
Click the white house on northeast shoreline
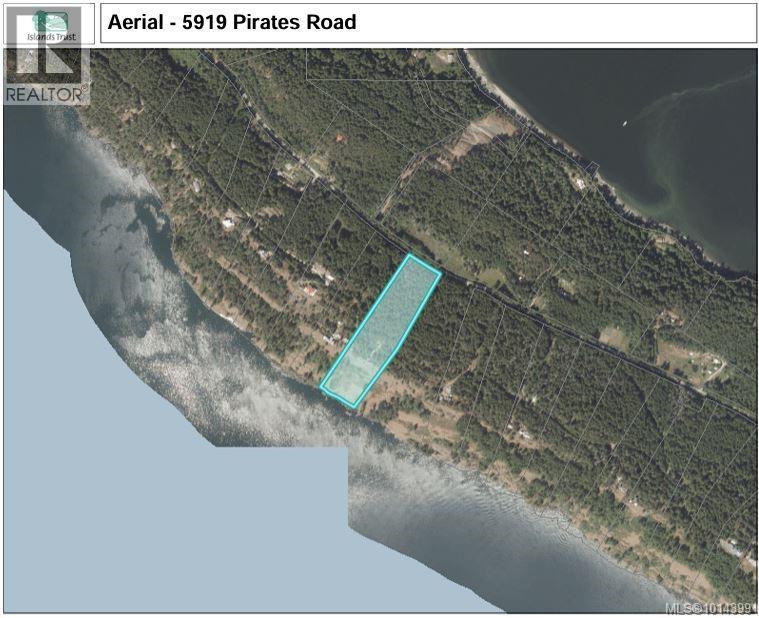click(x=579, y=183)
